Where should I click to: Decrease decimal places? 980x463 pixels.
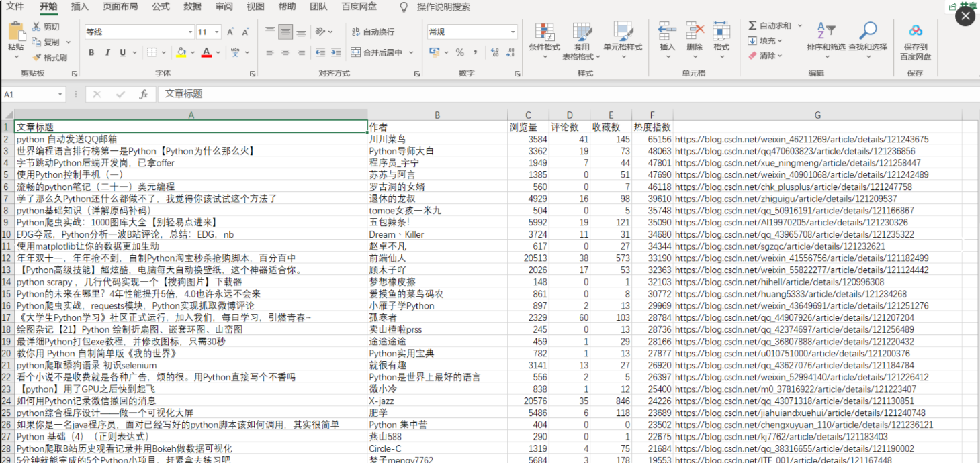pyautogui.click(x=510, y=52)
